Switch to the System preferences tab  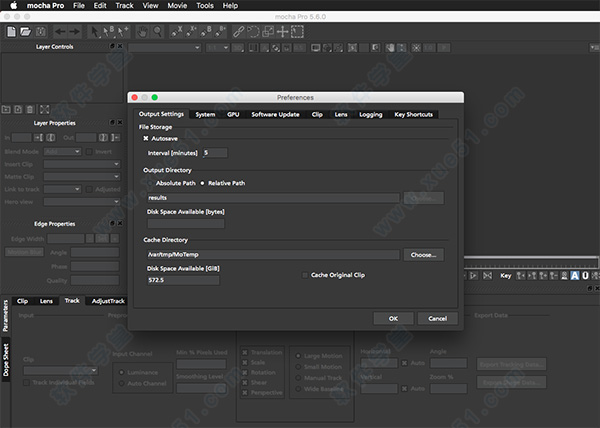(x=205, y=114)
